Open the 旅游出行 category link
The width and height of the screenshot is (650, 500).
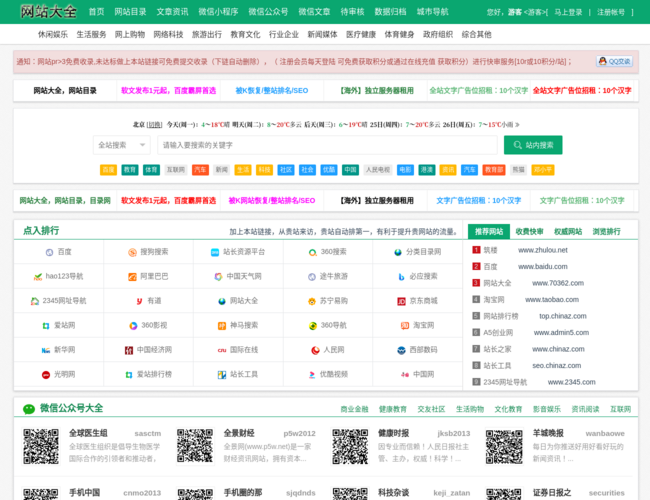[x=206, y=34]
